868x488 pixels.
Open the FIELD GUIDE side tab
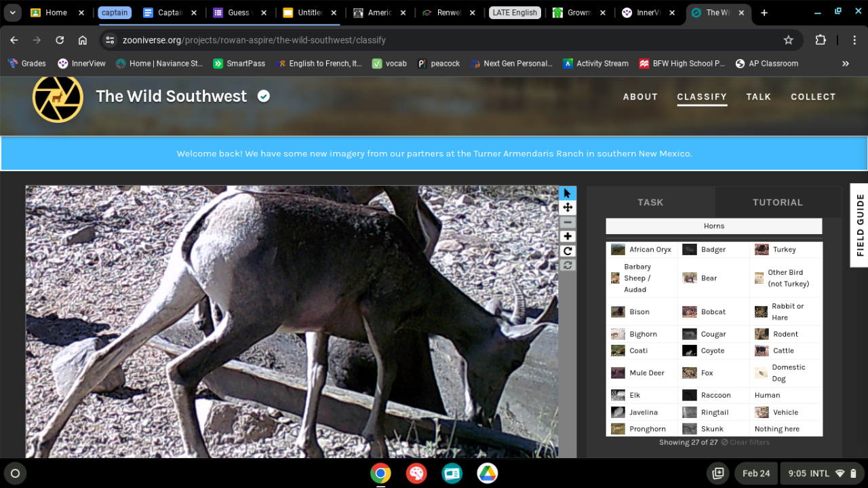[859, 225]
